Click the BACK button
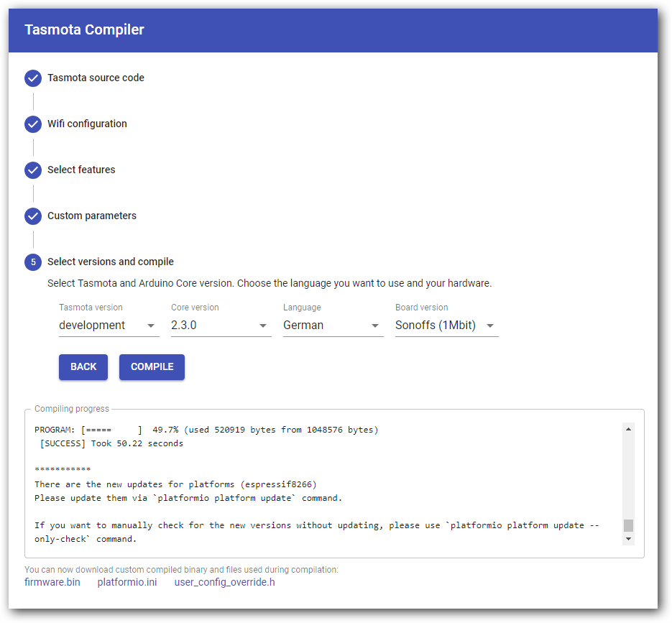 point(83,367)
